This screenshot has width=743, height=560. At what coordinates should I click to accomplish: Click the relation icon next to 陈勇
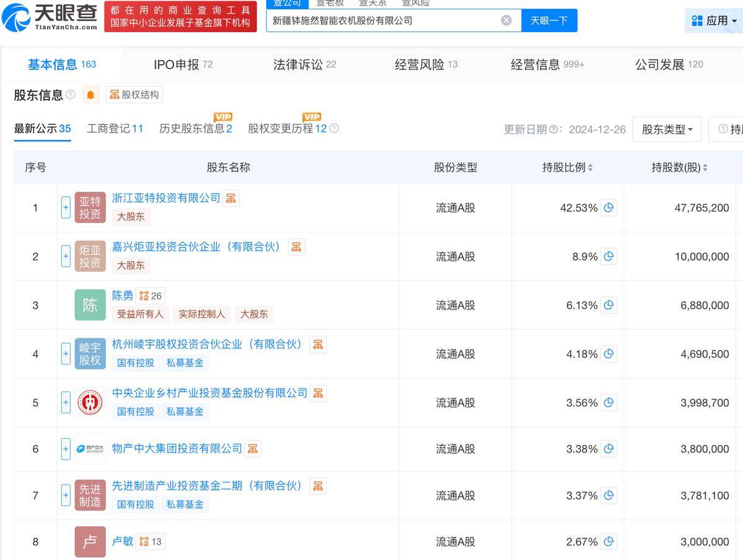click(144, 296)
